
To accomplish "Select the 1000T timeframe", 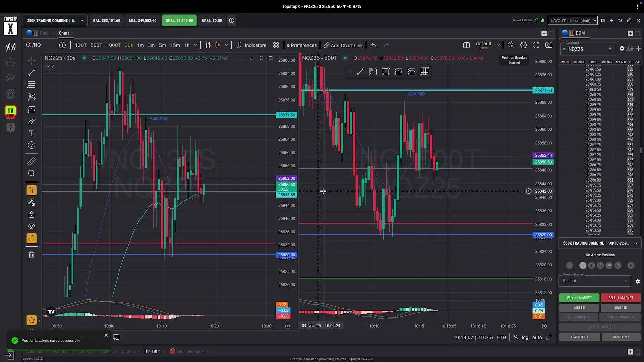I will [x=113, y=45].
